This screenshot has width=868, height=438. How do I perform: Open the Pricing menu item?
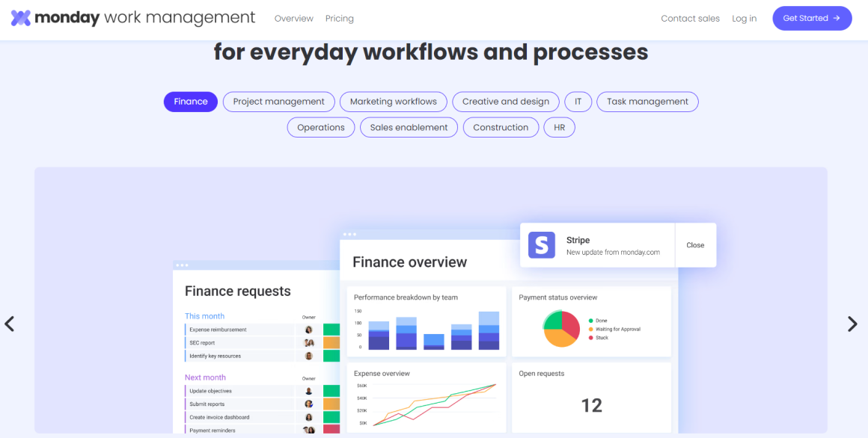(339, 18)
